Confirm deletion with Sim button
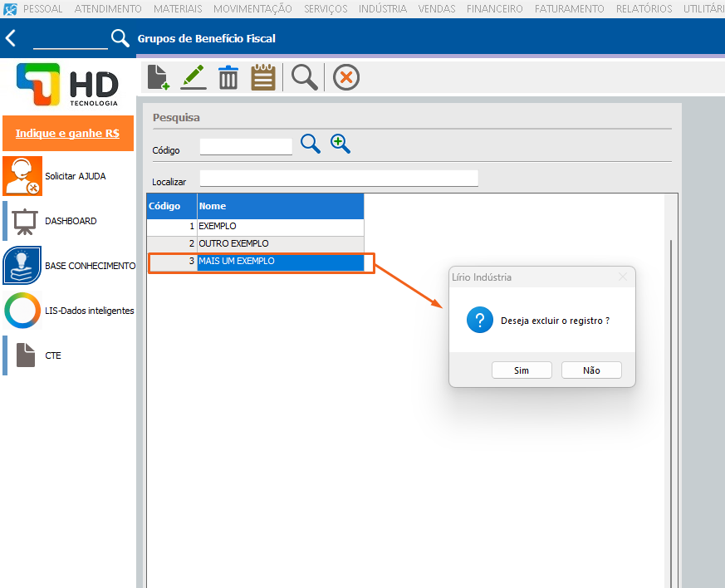The width and height of the screenshot is (725, 588). [x=521, y=370]
